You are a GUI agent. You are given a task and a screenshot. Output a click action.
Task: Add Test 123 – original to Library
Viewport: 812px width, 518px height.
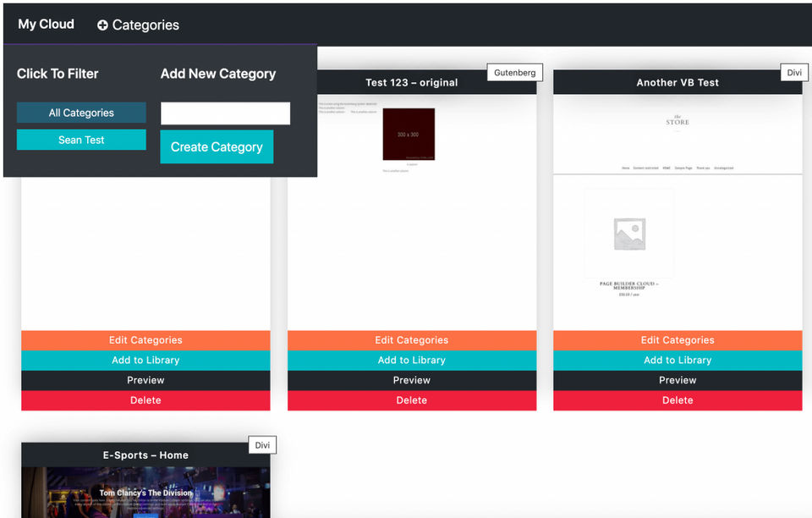click(412, 361)
